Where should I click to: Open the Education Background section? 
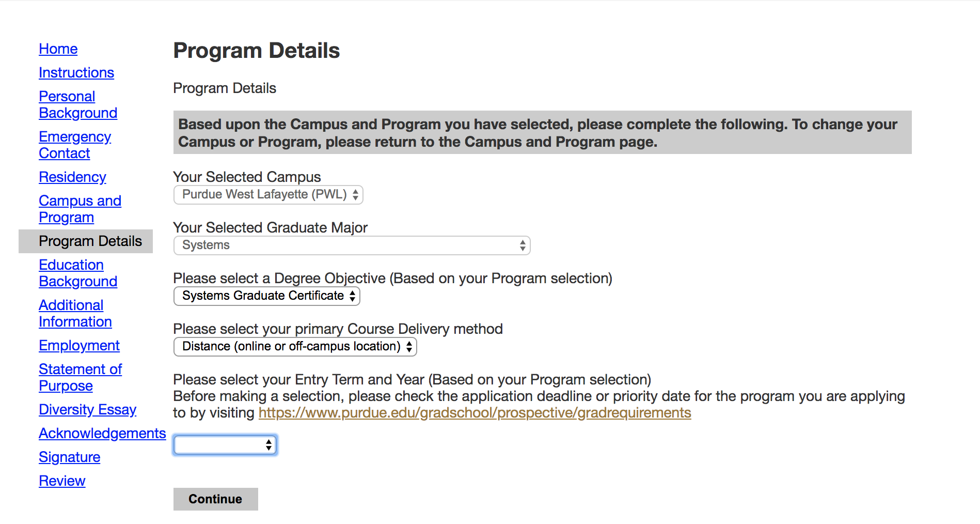(78, 273)
